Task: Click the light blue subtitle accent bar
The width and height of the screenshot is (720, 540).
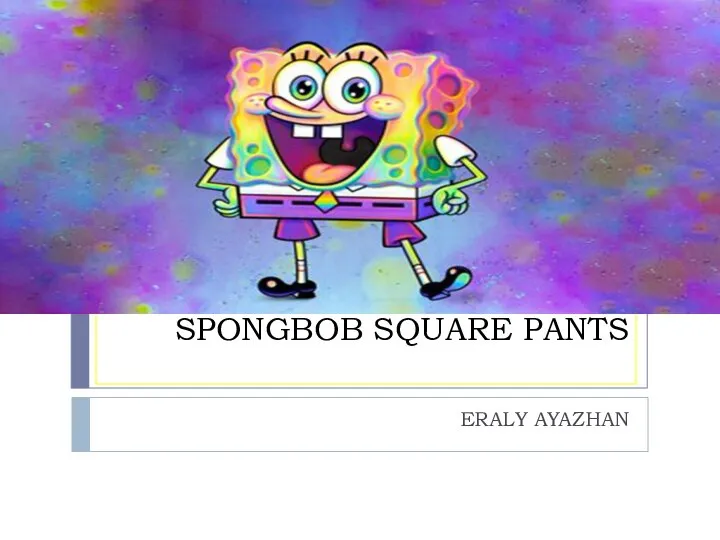Action: pos(81,424)
